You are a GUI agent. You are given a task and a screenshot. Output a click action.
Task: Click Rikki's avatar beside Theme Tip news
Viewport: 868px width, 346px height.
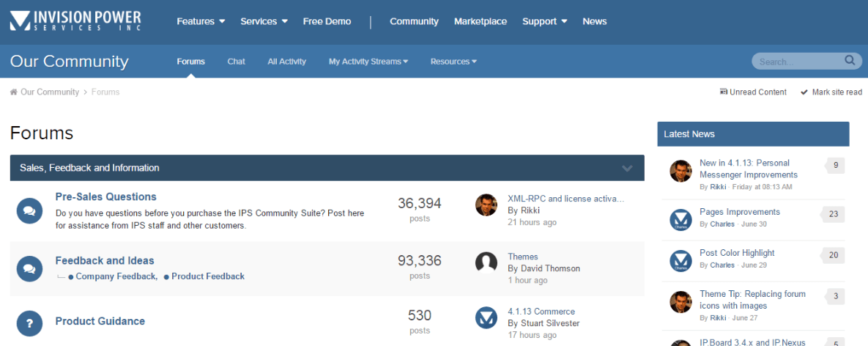tap(680, 302)
